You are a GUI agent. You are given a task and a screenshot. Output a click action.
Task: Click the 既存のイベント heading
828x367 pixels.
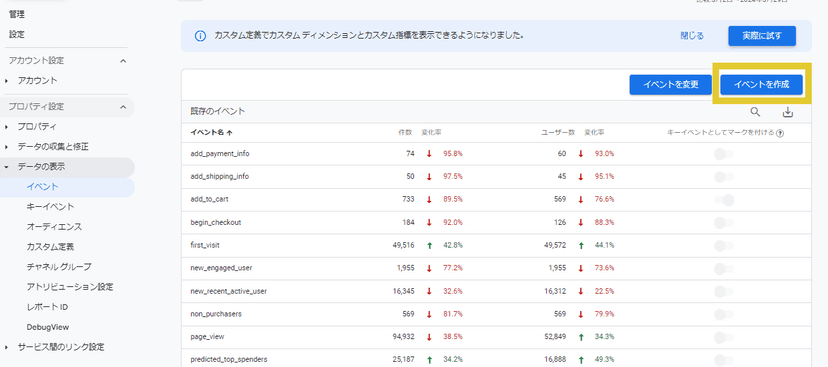(218, 112)
